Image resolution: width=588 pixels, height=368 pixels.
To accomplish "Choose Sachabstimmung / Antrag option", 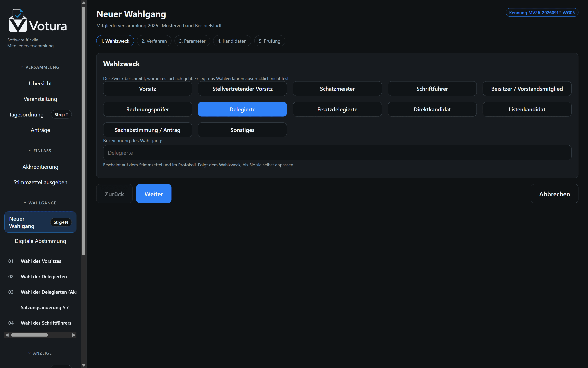I will tap(148, 130).
